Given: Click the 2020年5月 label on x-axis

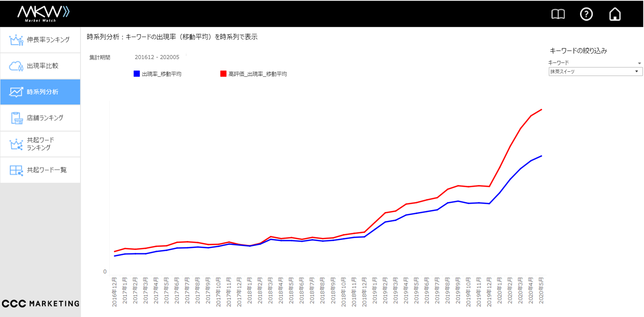Looking at the screenshot, I should tap(541, 290).
